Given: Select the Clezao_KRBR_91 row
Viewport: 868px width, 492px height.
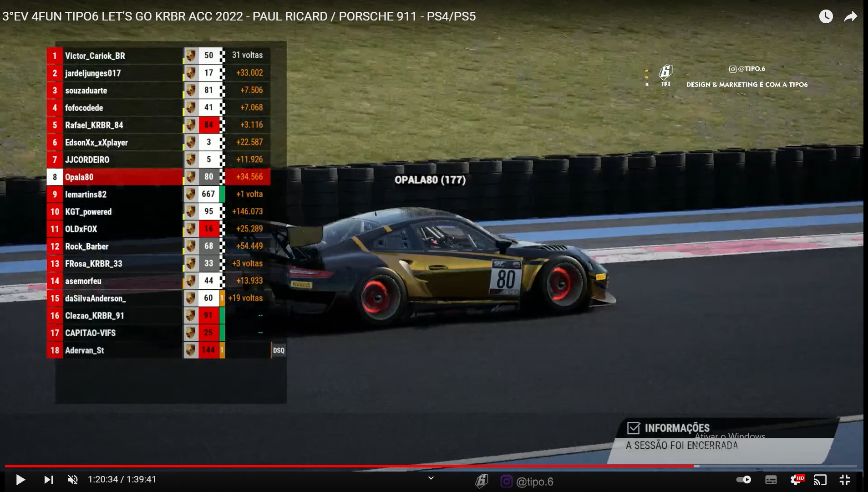Looking at the screenshot, I should pyautogui.click(x=158, y=315).
